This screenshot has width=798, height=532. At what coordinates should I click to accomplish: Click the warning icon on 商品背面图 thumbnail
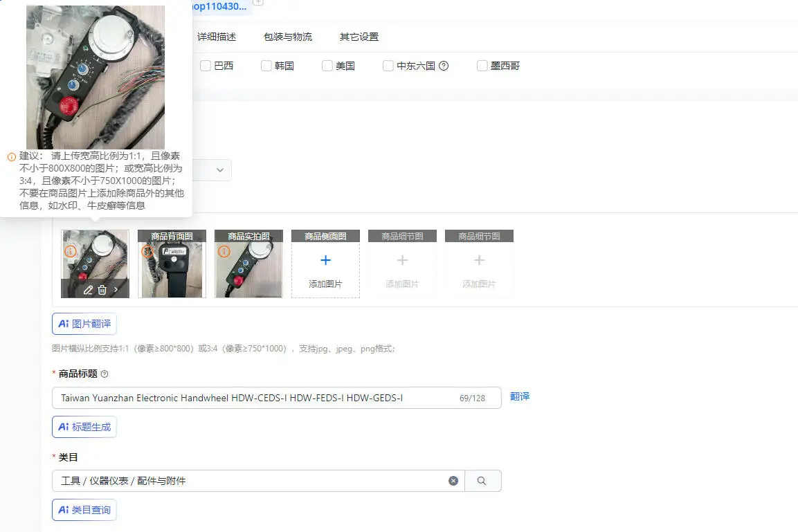pos(146,251)
